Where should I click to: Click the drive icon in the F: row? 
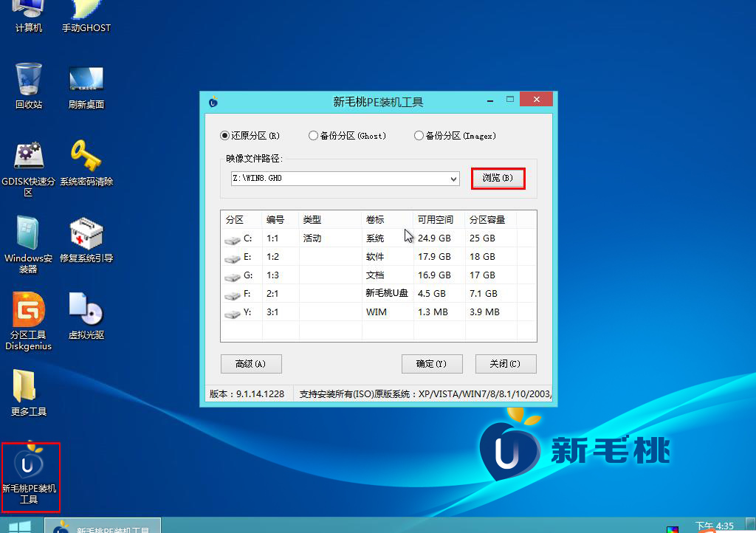(233, 295)
